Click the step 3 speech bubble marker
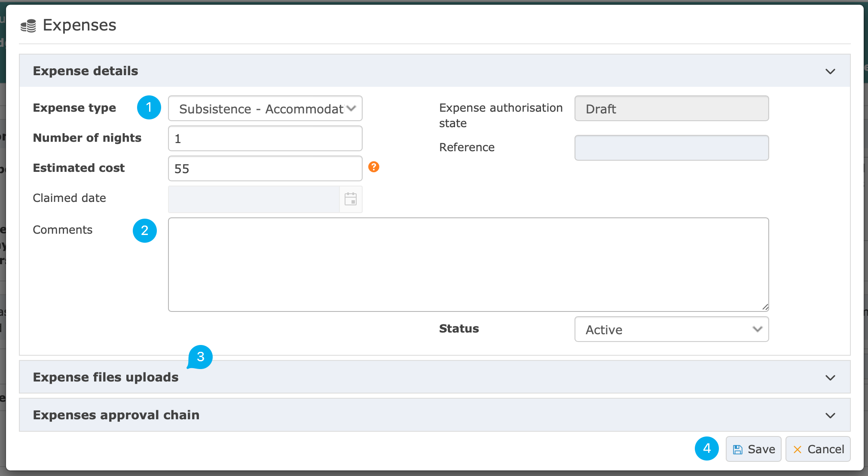 pos(200,357)
